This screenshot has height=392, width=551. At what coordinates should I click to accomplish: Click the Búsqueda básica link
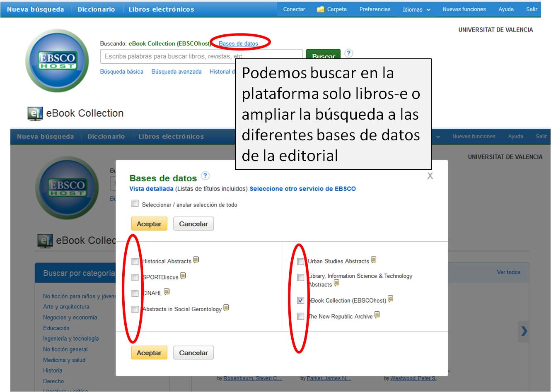(x=122, y=72)
